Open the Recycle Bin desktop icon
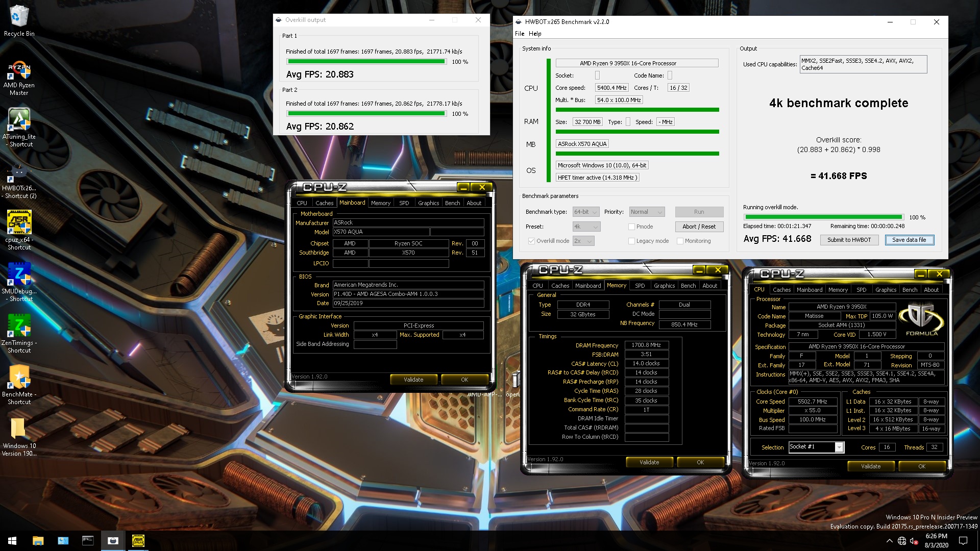The width and height of the screenshot is (980, 551). (19, 21)
